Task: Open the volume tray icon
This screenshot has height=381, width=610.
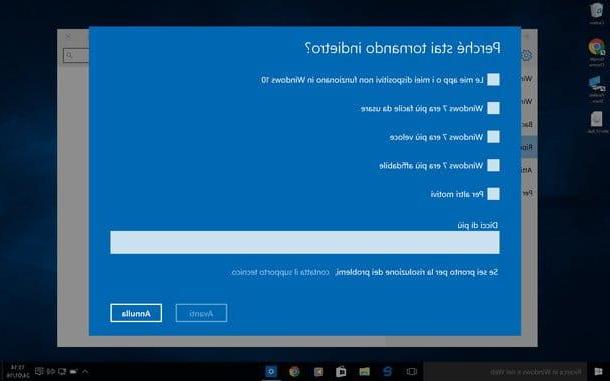Action: (x=51, y=372)
